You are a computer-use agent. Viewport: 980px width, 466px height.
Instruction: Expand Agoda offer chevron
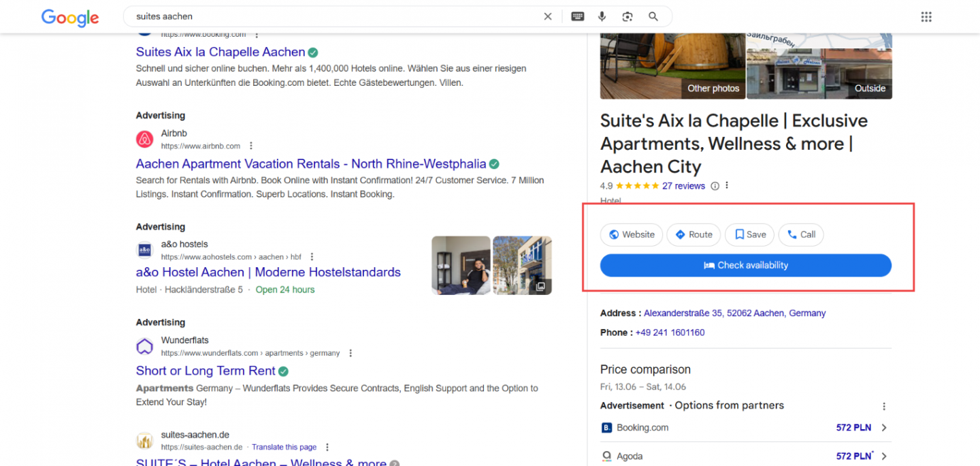(x=884, y=456)
